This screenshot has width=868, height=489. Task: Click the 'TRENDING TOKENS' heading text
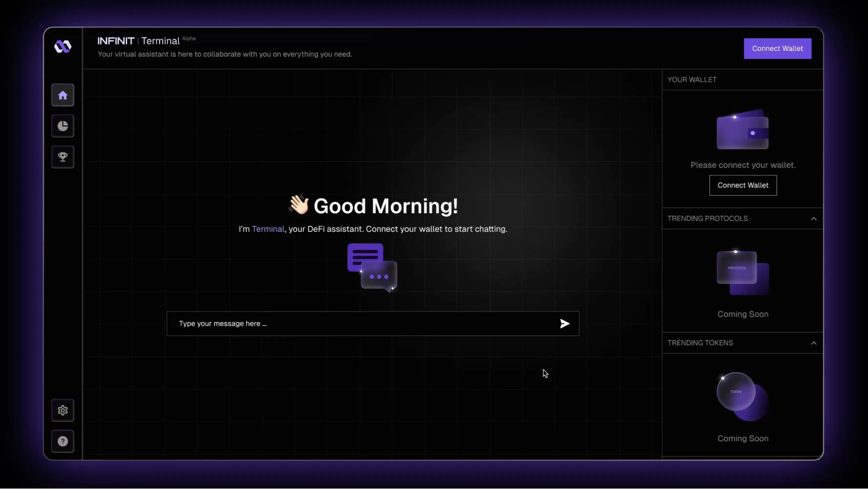700,343
